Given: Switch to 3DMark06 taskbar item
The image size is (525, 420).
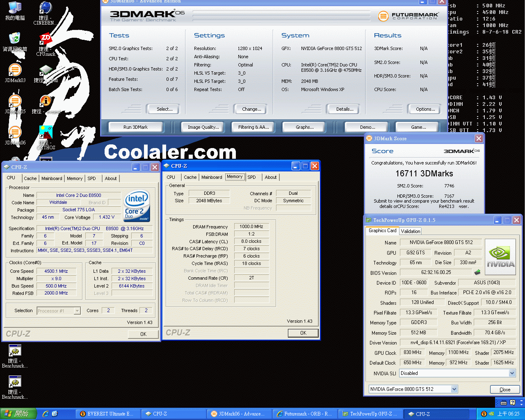Looking at the screenshot, I should pos(239,414).
